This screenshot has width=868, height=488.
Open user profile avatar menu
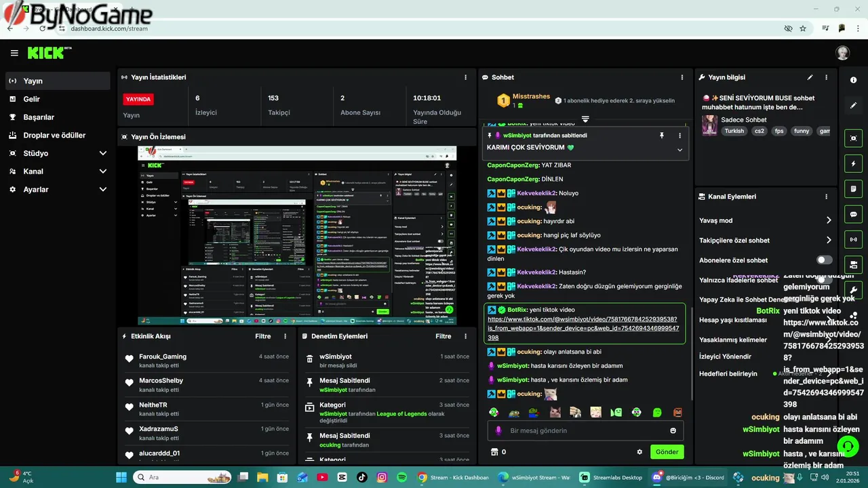pyautogui.click(x=842, y=53)
